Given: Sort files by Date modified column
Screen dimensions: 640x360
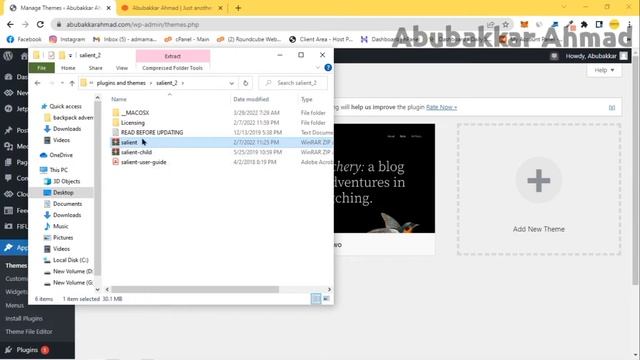Looking at the screenshot, I should [251, 99].
